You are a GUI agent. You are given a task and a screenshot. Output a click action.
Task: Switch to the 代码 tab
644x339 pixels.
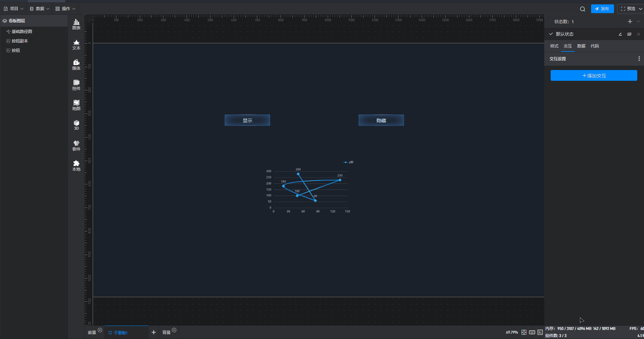click(x=594, y=46)
